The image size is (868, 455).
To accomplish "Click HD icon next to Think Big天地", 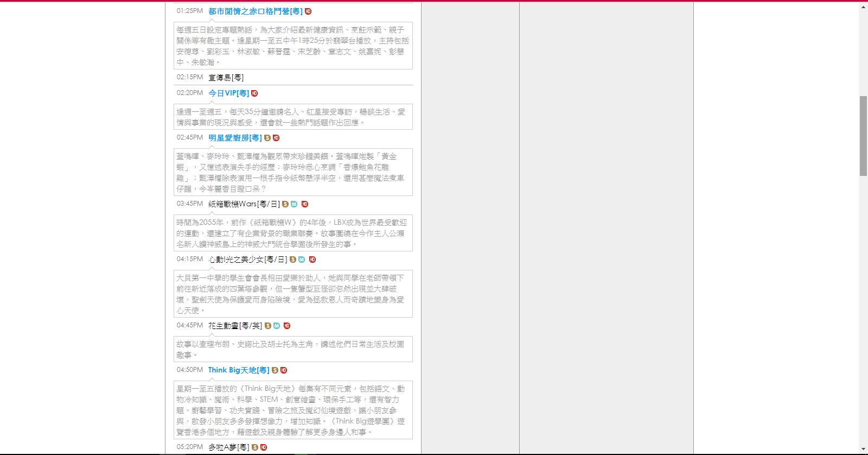I will tap(284, 370).
